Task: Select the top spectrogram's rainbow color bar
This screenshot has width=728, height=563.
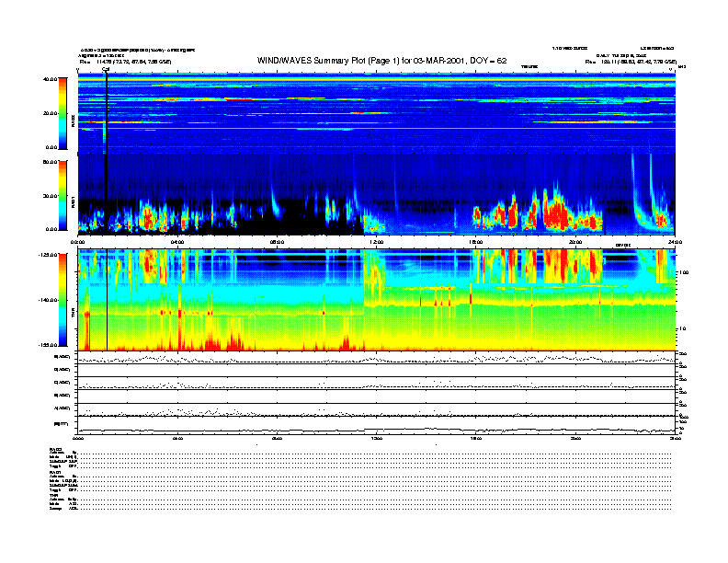Action: click(x=63, y=113)
